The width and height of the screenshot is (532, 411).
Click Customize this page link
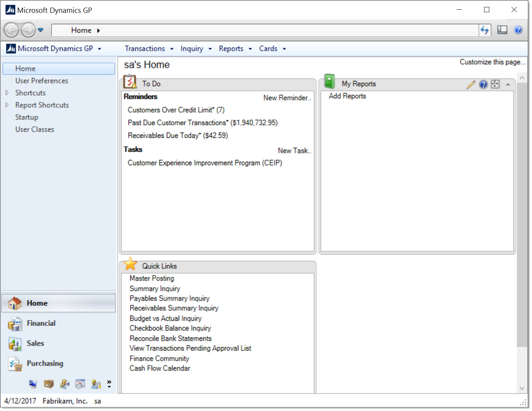(492, 62)
